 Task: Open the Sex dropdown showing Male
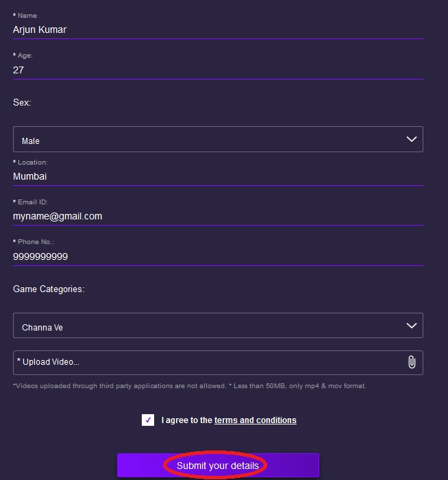coord(218,139)
